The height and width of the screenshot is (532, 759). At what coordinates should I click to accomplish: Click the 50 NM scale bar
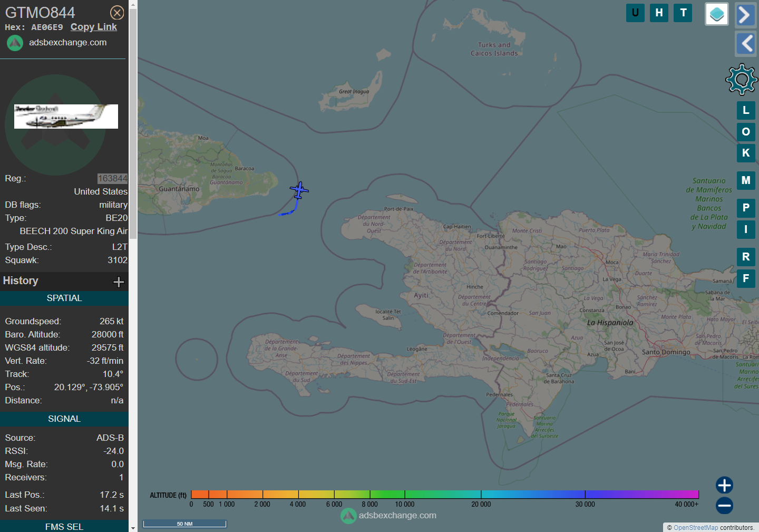point(184,524)
